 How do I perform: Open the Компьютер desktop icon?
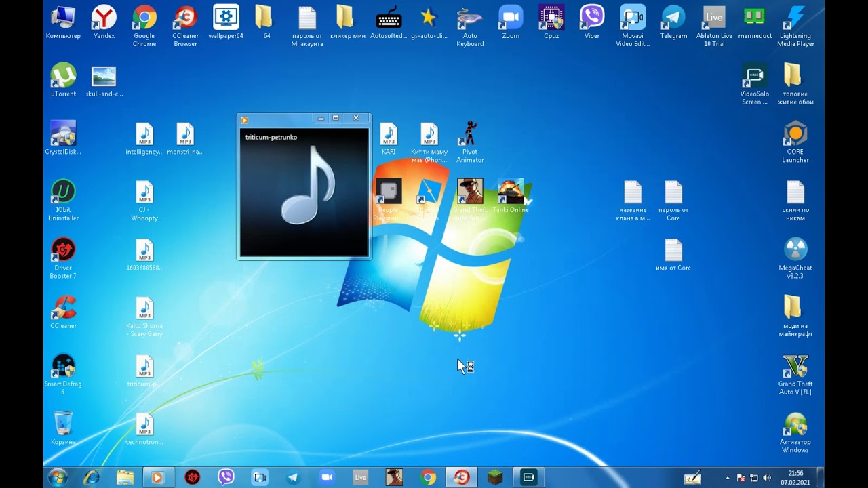point(63,22)
